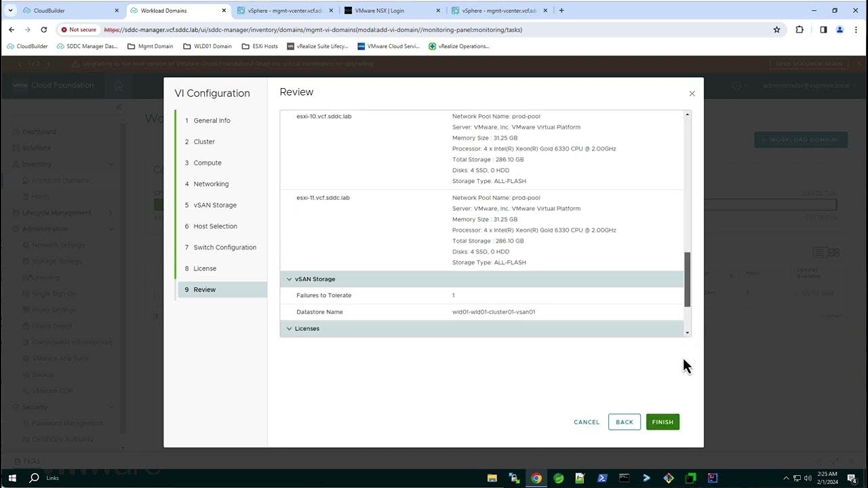Collapse the Licenses section chevron
Image resolution: width=868 pixels, height=488 pixels.
coord(290,329)
